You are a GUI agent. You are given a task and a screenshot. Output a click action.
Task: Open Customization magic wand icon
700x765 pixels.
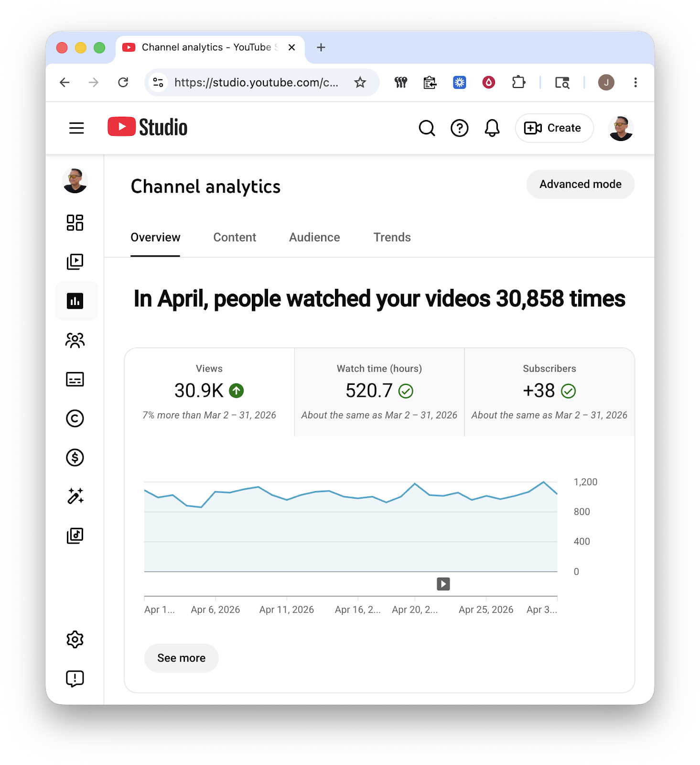75,496
